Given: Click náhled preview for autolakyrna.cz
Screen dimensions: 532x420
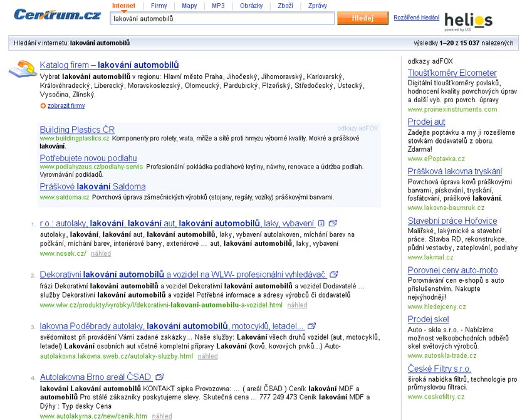Looking at the screenshot, I should pos(162,416).
